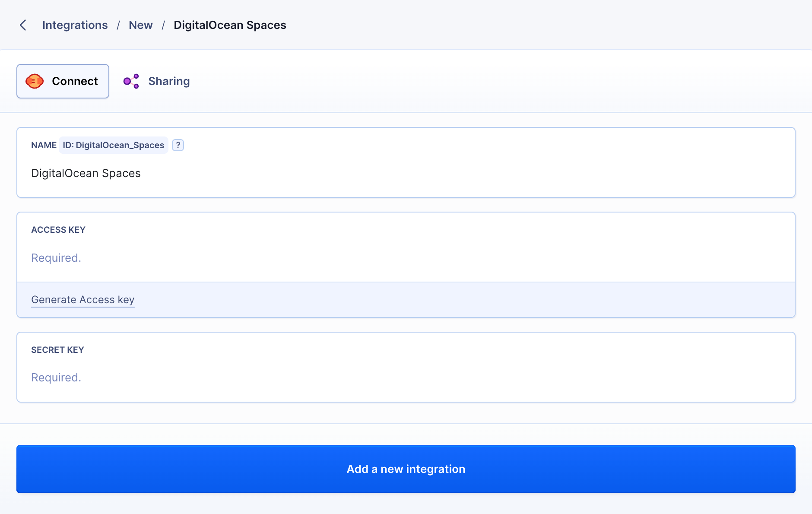Screen dimensions: 812x514
Task: Click the Required placeholder under SECRET KEY
Action: pos(56,378)
